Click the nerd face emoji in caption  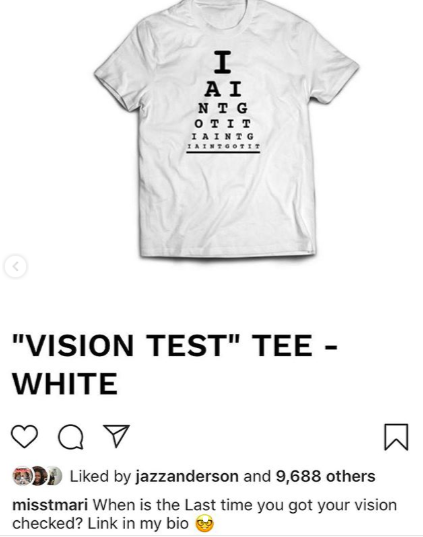coord(204,524)
